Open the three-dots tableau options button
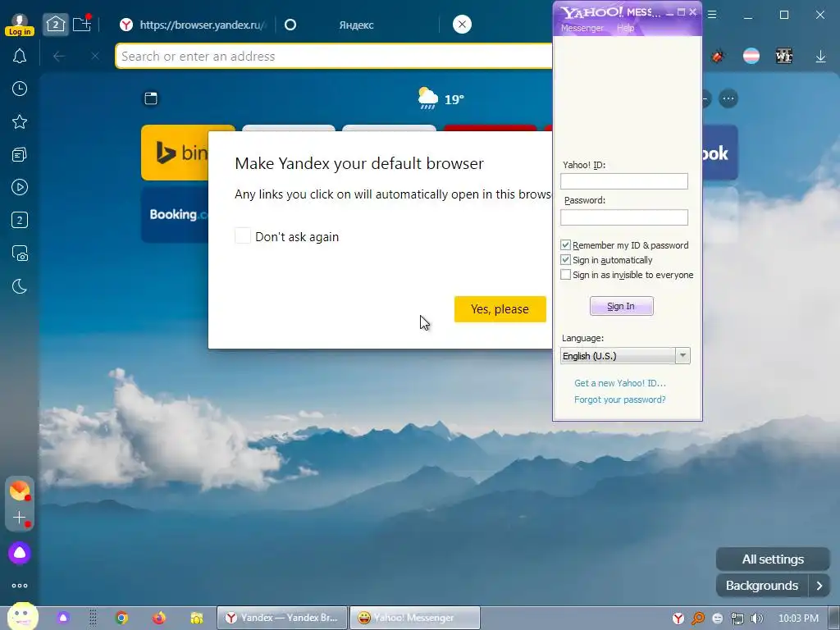The width and height of the screenshot is (840, 630). tap(728, 98)
